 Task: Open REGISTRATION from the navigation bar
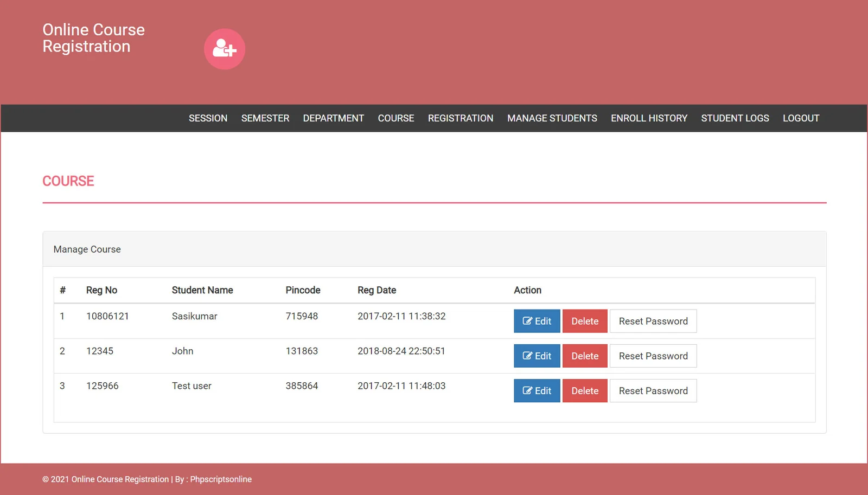pyautogui.click(x=461, y=118)
